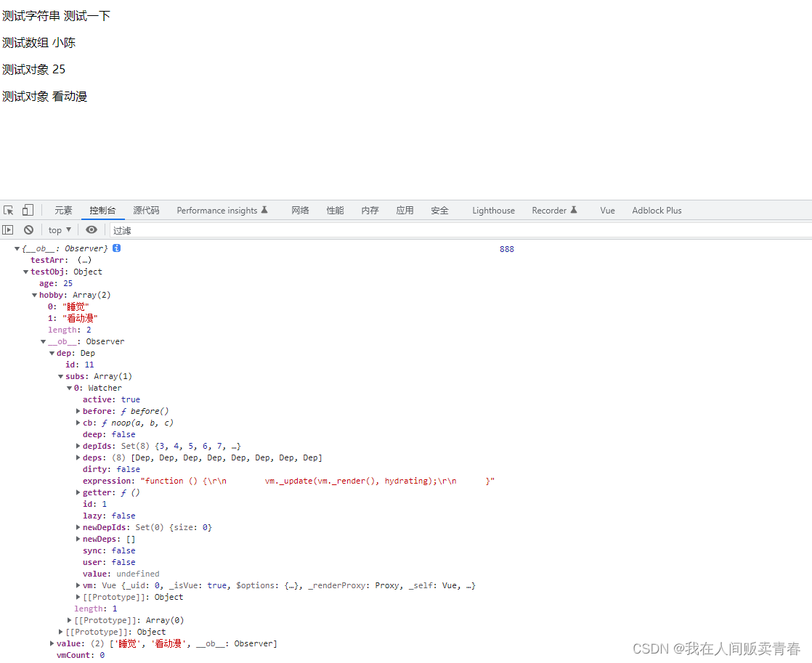
Task: Select the sync: false property row
Action: (109, 550)
